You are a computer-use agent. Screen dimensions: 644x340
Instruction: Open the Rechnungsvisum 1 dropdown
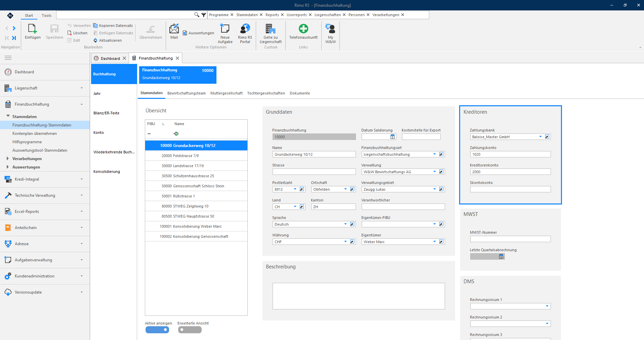click(547, 306)
